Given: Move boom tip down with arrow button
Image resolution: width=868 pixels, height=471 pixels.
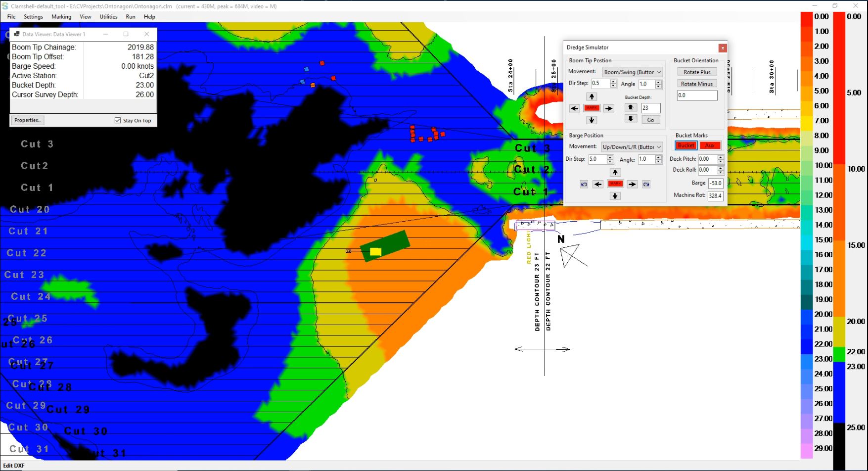Looking at the screenshot, I should [592, 120].
